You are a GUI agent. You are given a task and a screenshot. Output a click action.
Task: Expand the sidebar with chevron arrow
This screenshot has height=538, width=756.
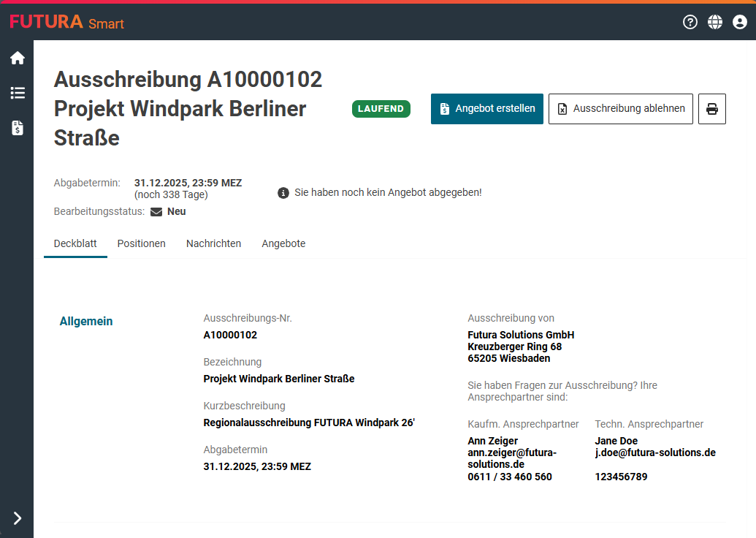click(17, 518)
